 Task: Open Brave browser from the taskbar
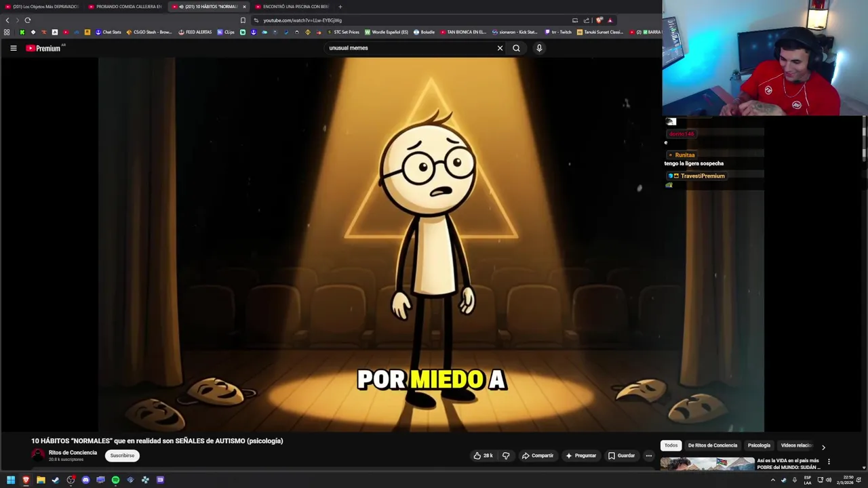point(26,480)
